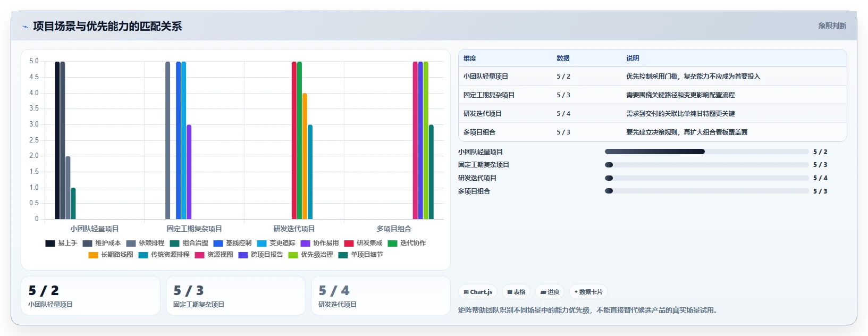Screen dimensions: 868x336
Task: Click the black 易上手 bar in the chart
Action: click(x=57, y=140)
